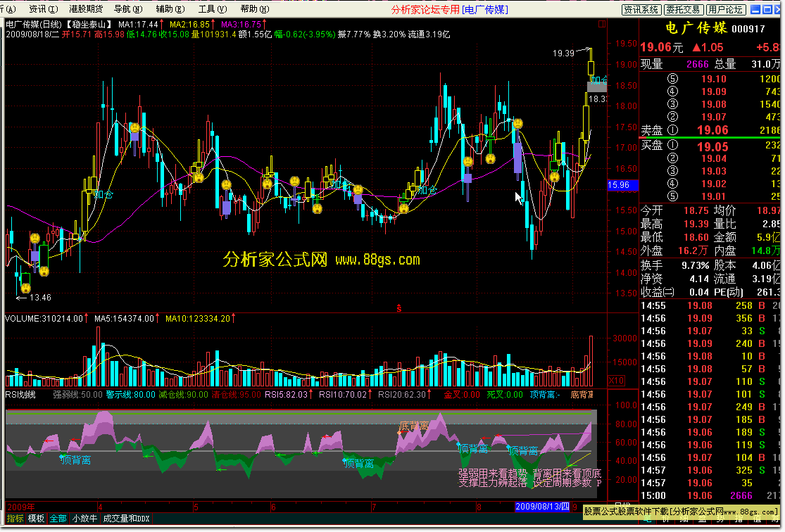The width and height of the screenshot is (785, 532).
Task: Click the 最高 value 19.39 in quote panel
Action: pyautogui.click(x=696, y=224)
